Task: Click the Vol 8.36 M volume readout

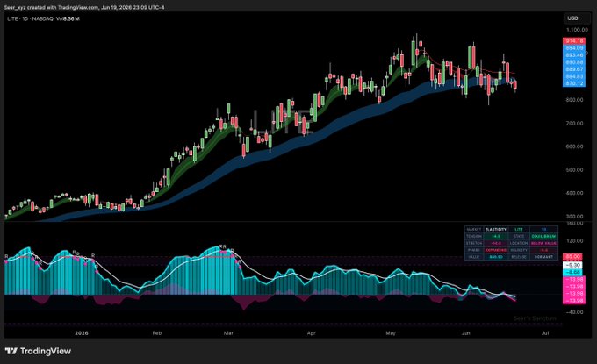Action: click(x=68, y=18)
